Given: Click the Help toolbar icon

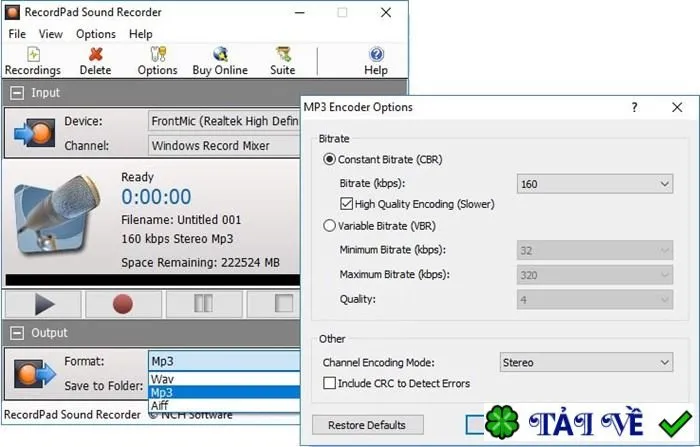Looking at the screenshot, I should pyautogui.click(x=376, y=62).
